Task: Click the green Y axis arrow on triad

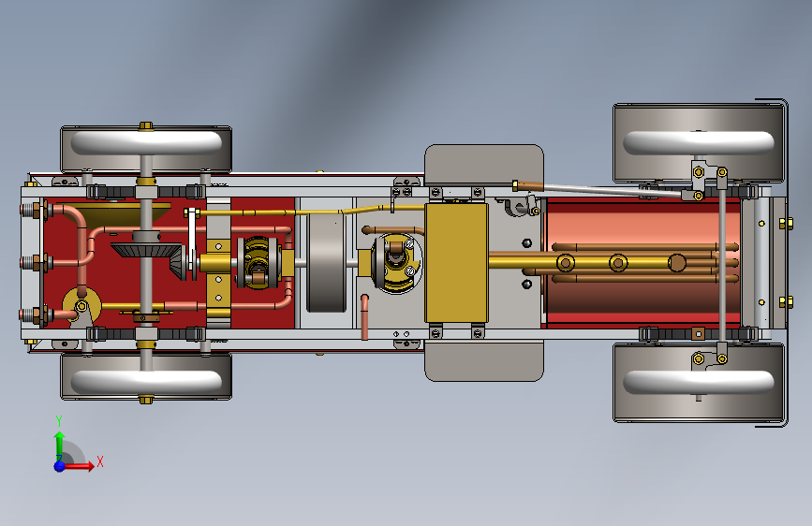Action: click(x=60, y=446)
